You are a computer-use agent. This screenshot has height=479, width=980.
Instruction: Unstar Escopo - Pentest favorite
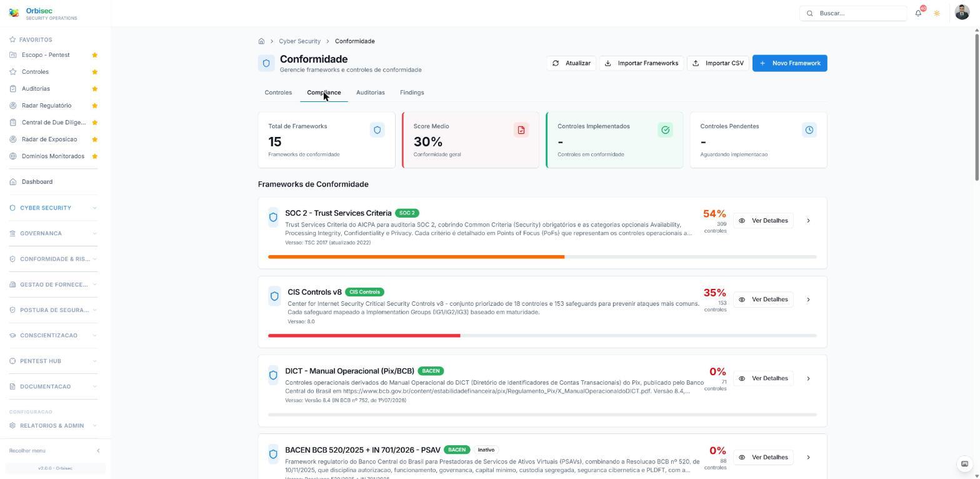95,55
